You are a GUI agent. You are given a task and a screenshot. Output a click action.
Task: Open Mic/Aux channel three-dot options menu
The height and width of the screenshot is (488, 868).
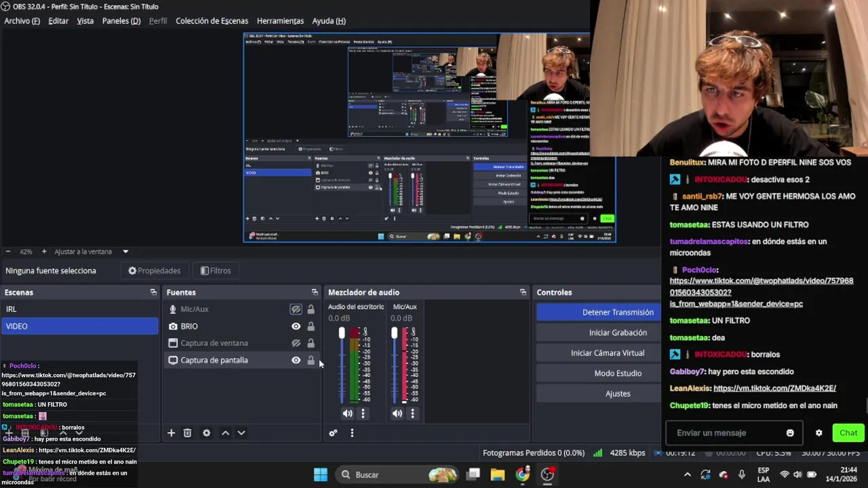pyautogui.click(x=412, y=413)
